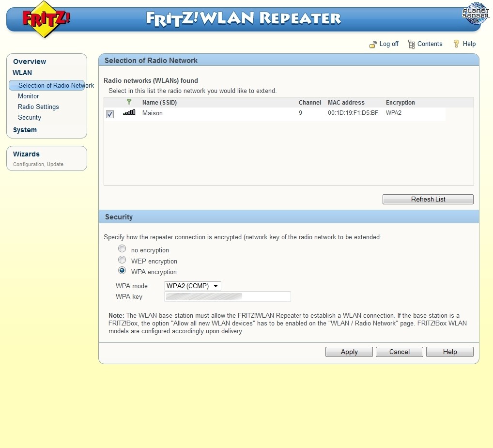Click the antenna column header icon
The width and height of the screenshot is (493, 448).
(129, 102)
